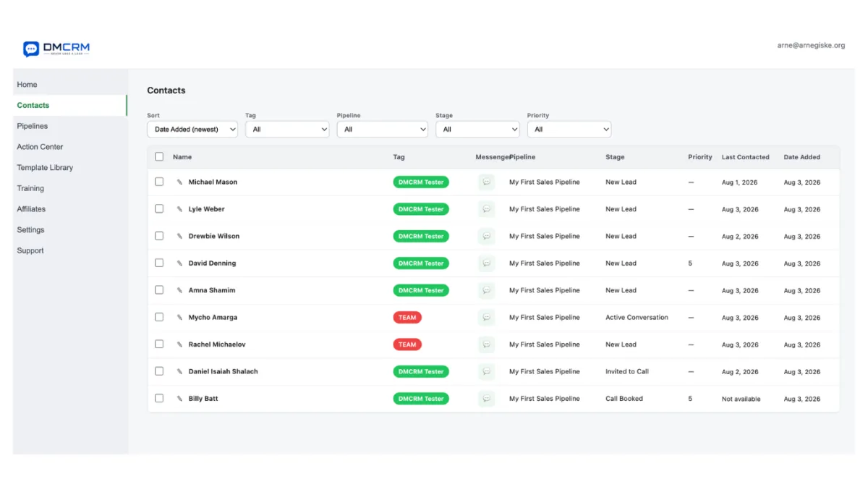
Task: Click the Priority column header
Action: click(700, 157)
